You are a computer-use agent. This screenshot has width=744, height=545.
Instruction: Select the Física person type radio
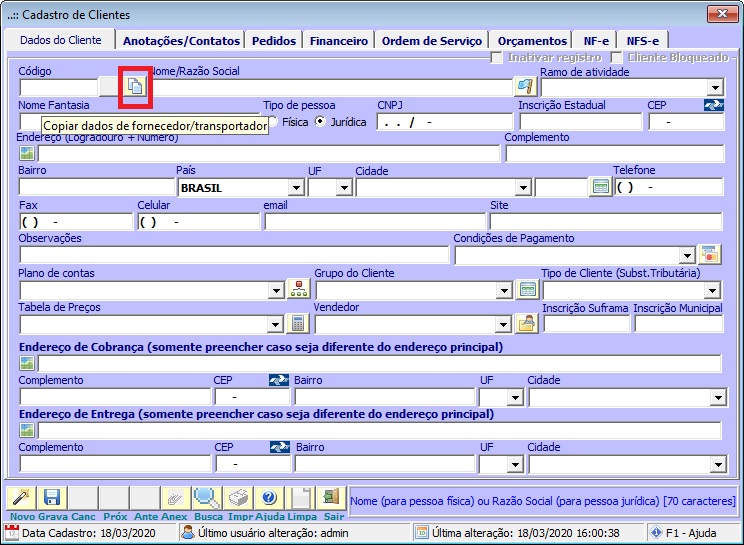[x=273, y=122]
